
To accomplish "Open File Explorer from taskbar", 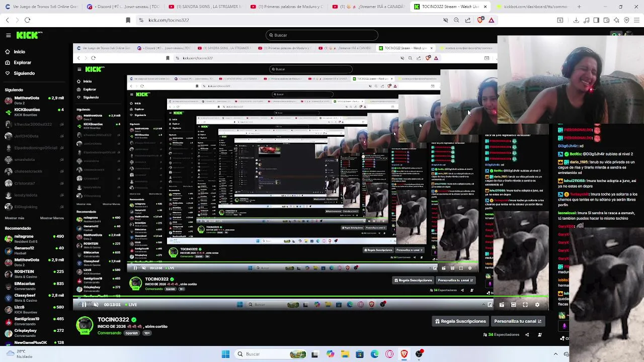I will (345, 354).
